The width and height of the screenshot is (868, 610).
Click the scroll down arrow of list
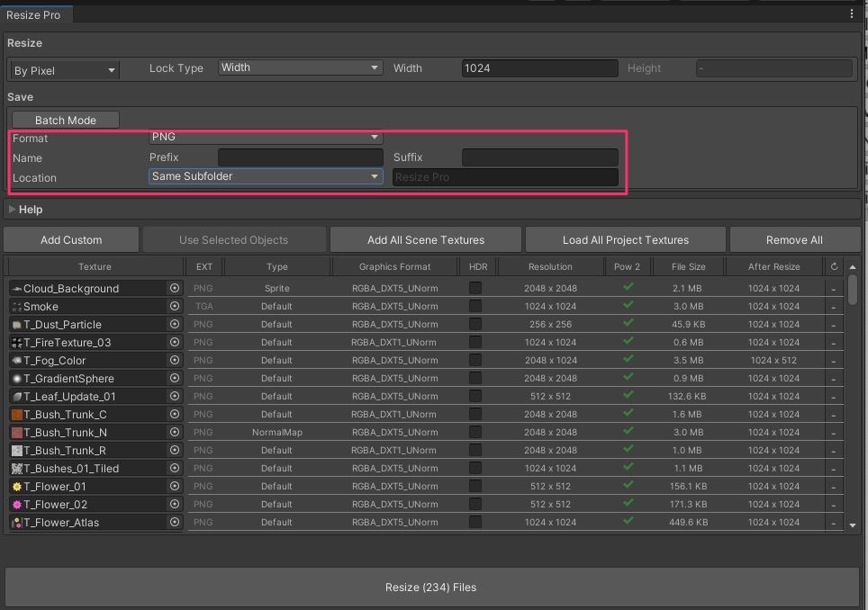coord(853,525)
